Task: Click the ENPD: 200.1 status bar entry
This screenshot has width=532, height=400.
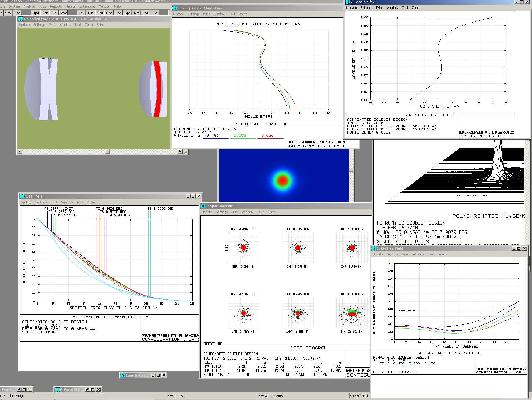Action: [359, 396]
